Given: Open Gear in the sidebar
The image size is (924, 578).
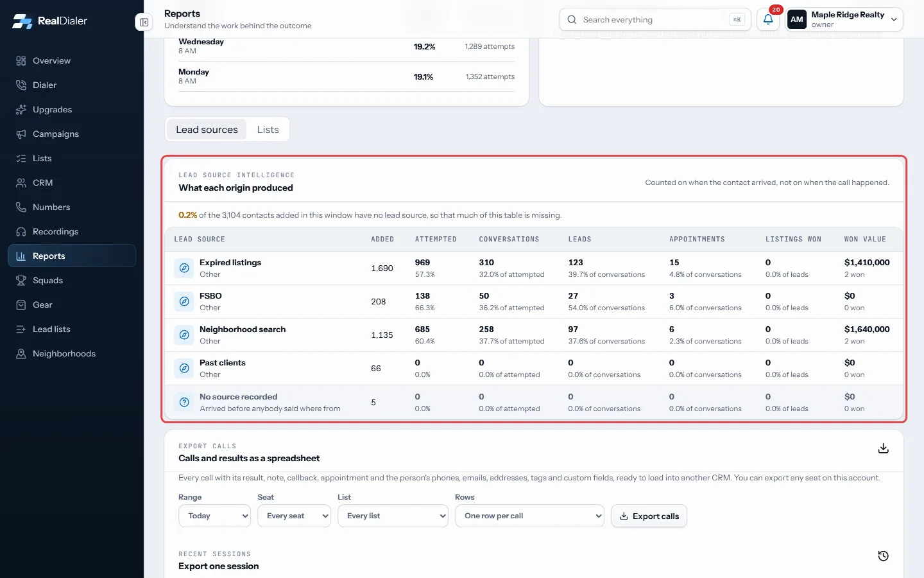Looking at the screenshot, I should [x=72, y=305].
